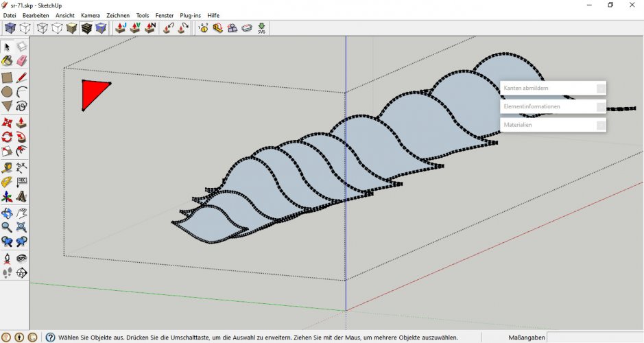The height and width of the screenshot is (343, 644).
Task: Click the Joint Push Pull J icon
Action: (x=121, y=28)
